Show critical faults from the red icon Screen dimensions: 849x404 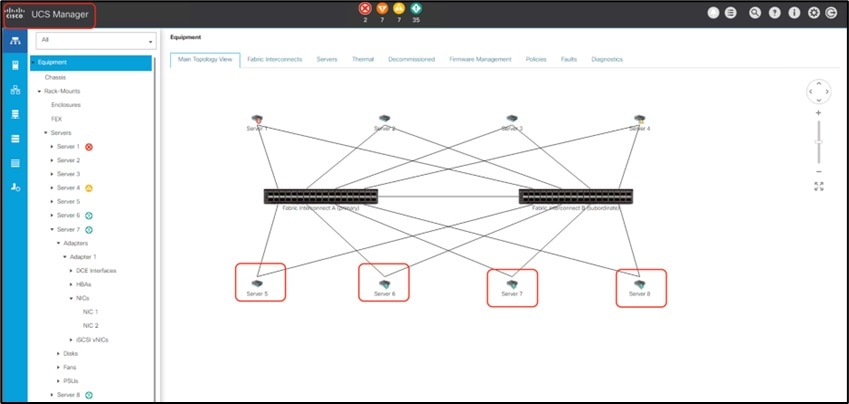[365, 9]
